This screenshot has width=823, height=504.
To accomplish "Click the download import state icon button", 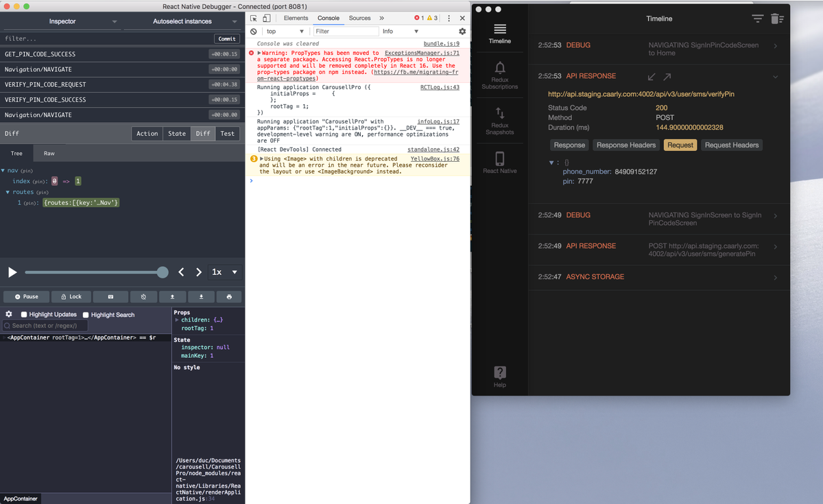I will click(202, 297).
